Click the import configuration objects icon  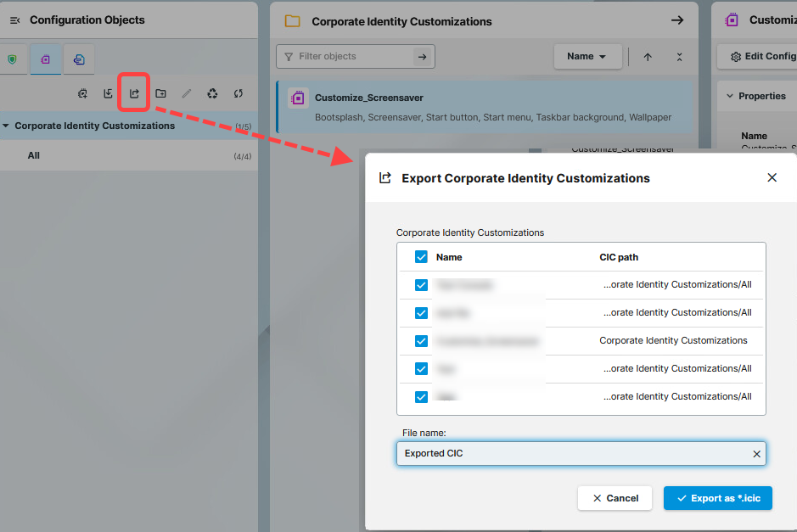tap(108, 93)
